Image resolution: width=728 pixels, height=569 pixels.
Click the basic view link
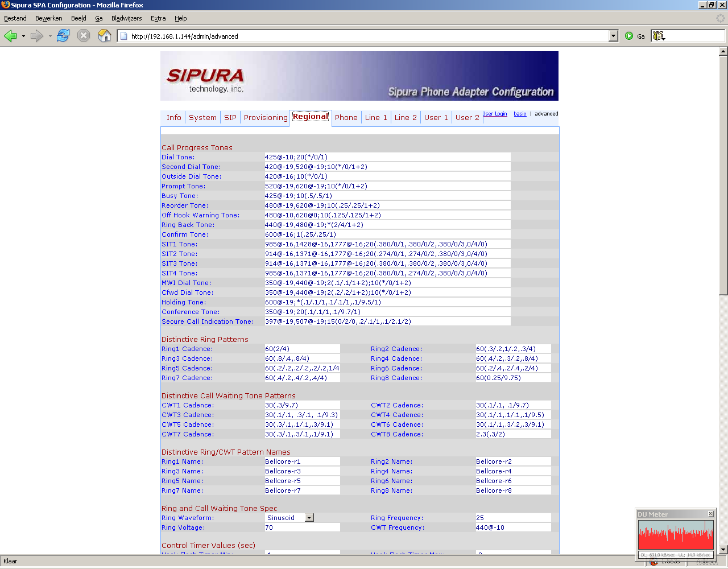520,114
